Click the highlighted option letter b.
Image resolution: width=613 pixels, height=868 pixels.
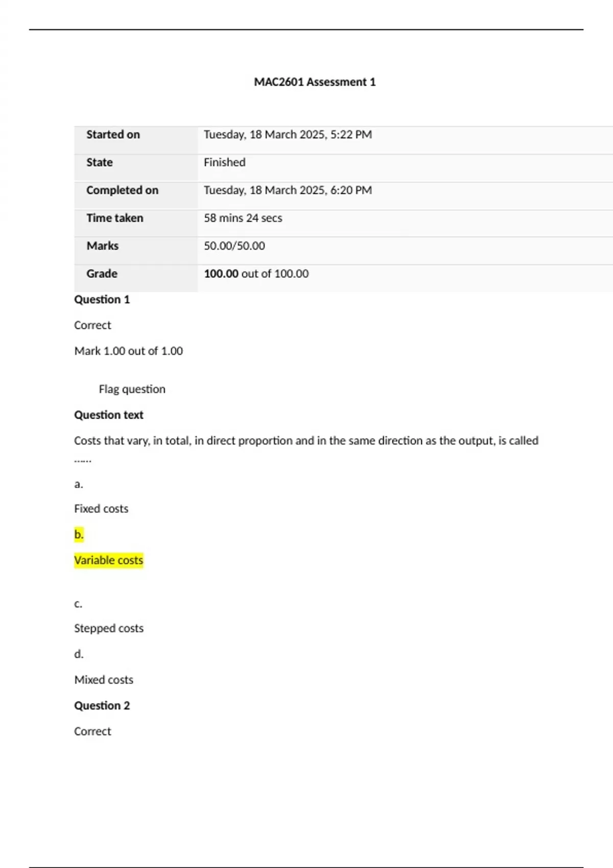click(x=79, y=535)
